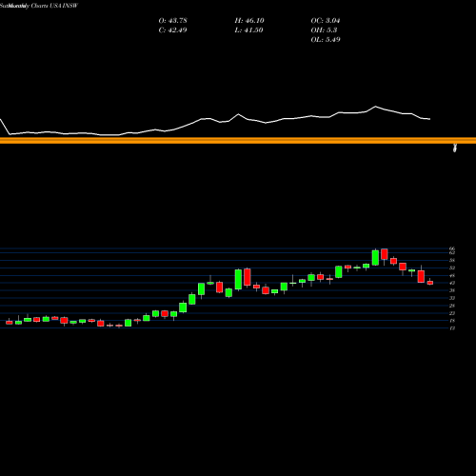Click the 13 price axis label
476x476 pixels.
coord(452,328)
